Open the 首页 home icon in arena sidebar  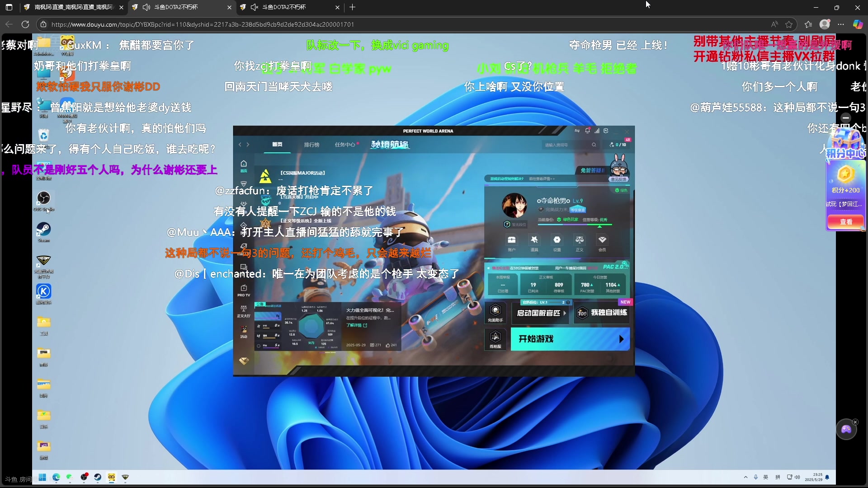click(244, 165)
